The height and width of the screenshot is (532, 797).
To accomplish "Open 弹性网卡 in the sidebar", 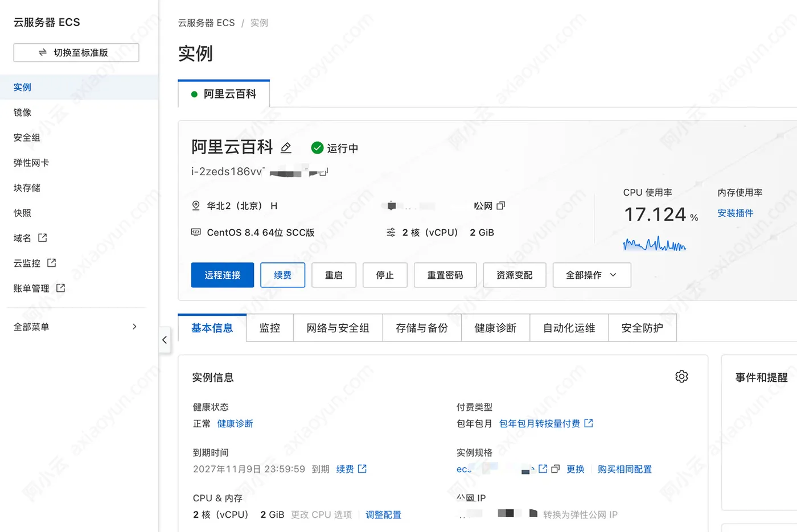I will tap(79, 162).
